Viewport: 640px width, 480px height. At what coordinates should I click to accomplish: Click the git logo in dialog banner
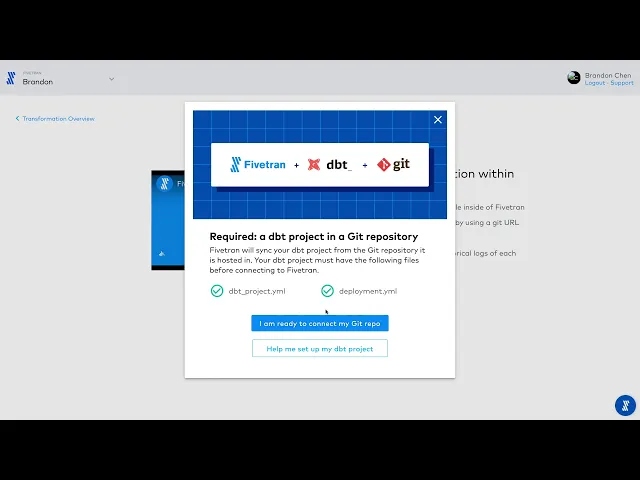393,164
